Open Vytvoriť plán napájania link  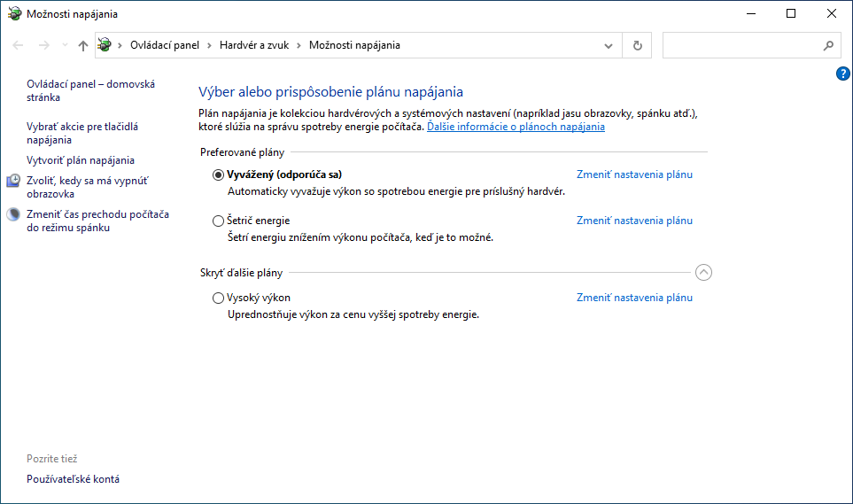[x=81, y=160]
